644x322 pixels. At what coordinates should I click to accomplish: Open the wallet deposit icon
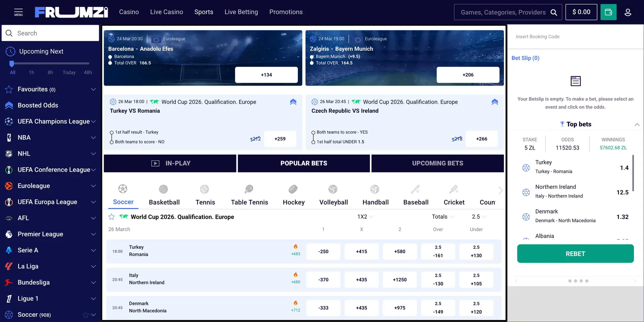tap(608, 12)
